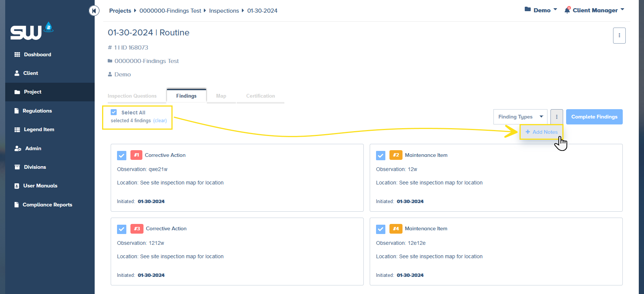
Task: Expand the Finding Types dropdown
Action: (x=520, y=117)
